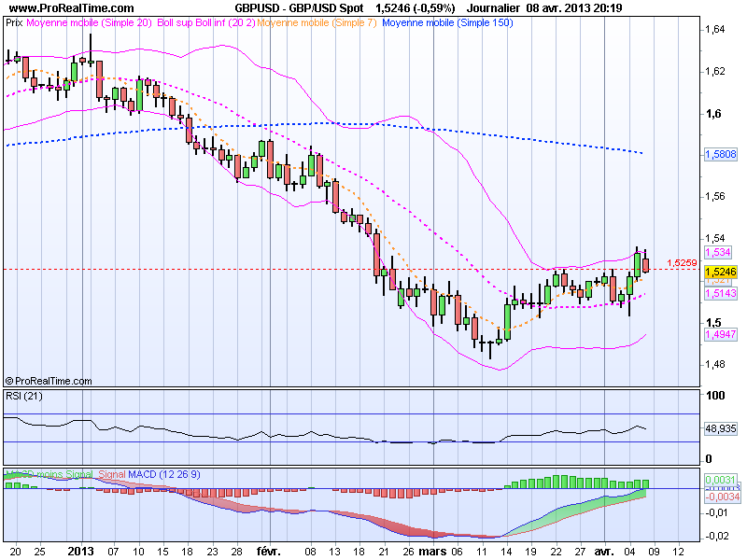This screenshot has width=747, height=560.
Task: Click the red -0,0034 signal value tag
Action: 722,497
